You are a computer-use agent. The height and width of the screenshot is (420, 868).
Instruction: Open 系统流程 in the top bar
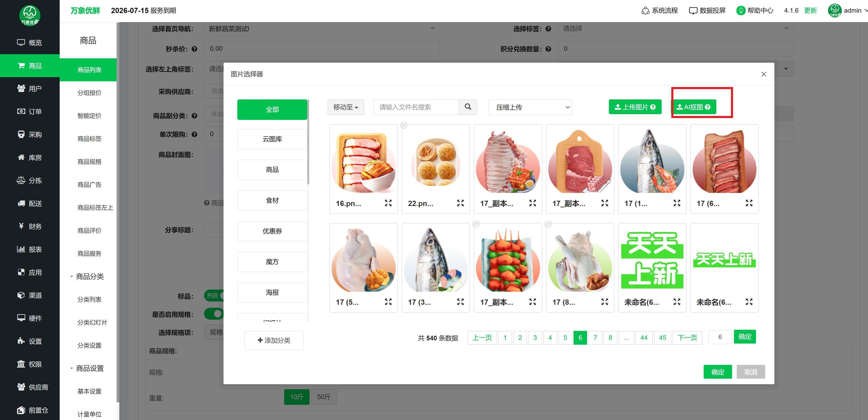659,11
